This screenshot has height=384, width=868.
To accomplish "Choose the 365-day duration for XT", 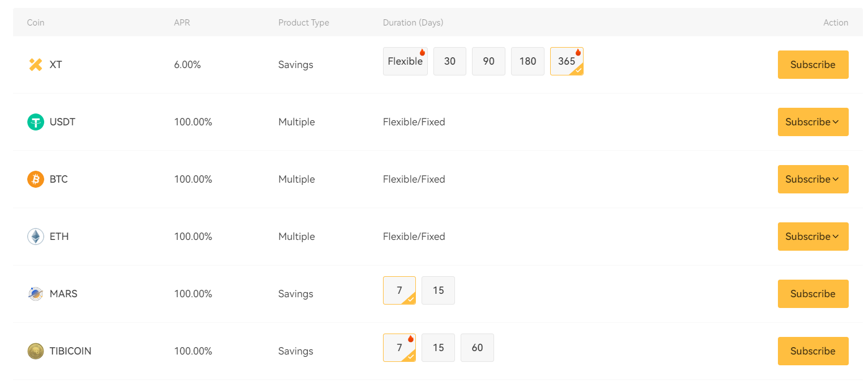I will pos(567,61).
